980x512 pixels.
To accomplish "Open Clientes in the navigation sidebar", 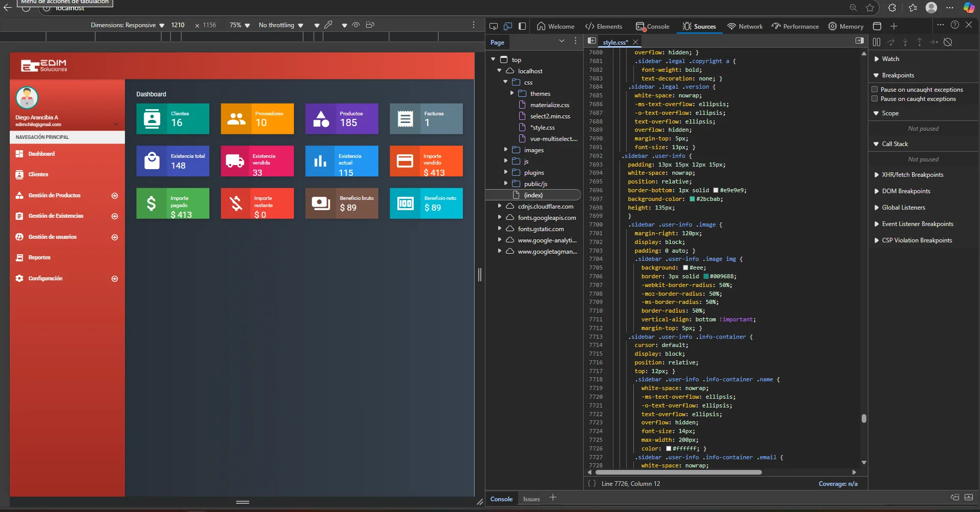I will [x=38, y=174].
